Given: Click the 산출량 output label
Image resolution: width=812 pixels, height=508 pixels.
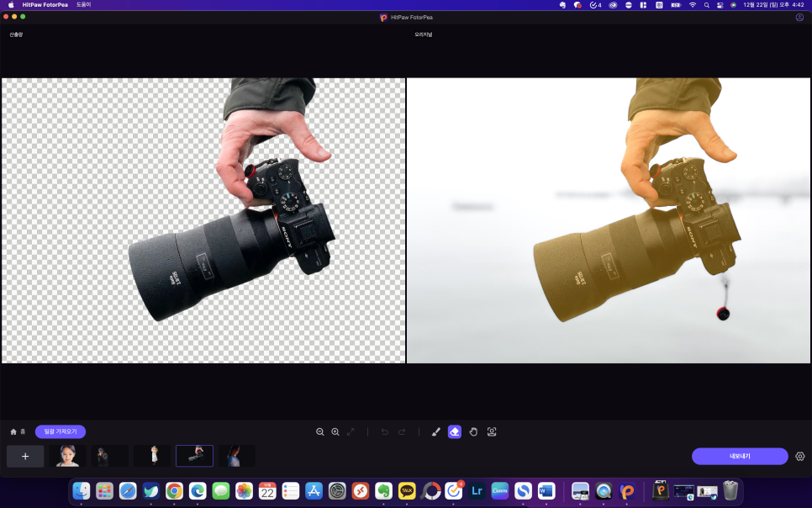Looking at the screenshot, I should [x=16, y=34].
